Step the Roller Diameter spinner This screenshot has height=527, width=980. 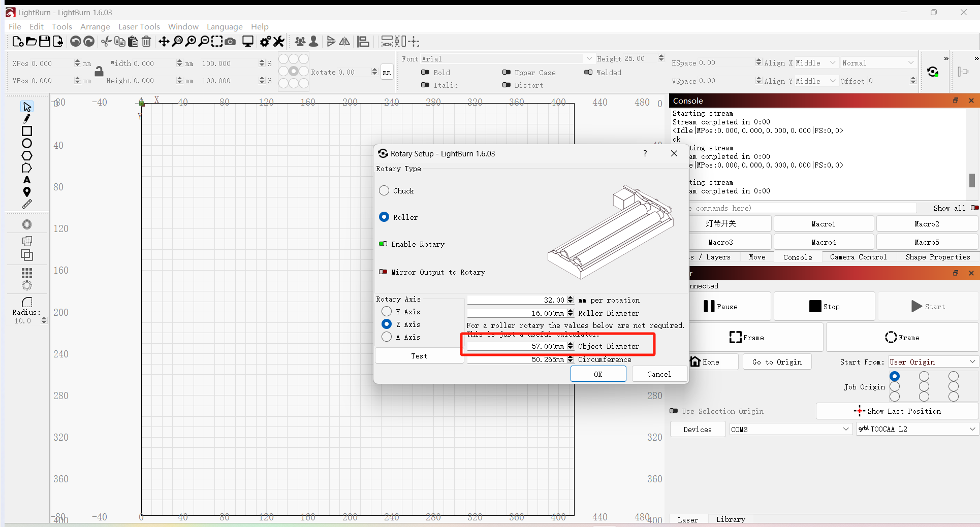click(x=571, y=313)
